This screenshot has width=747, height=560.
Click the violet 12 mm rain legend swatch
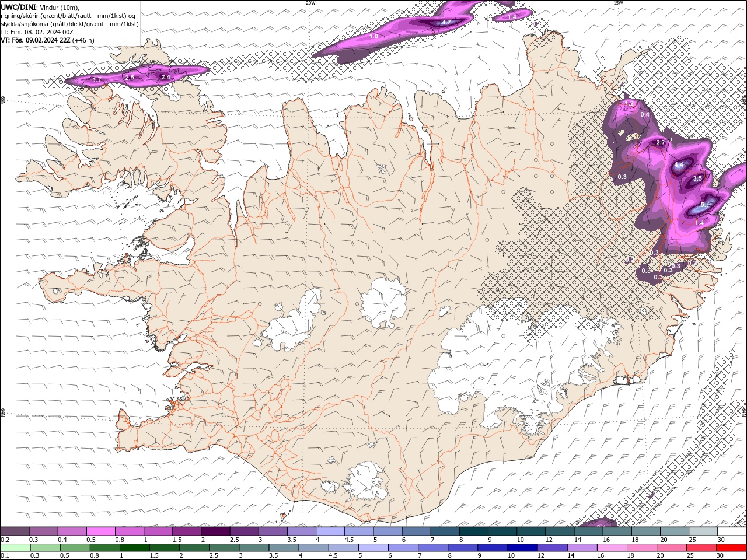coord(551,548)
